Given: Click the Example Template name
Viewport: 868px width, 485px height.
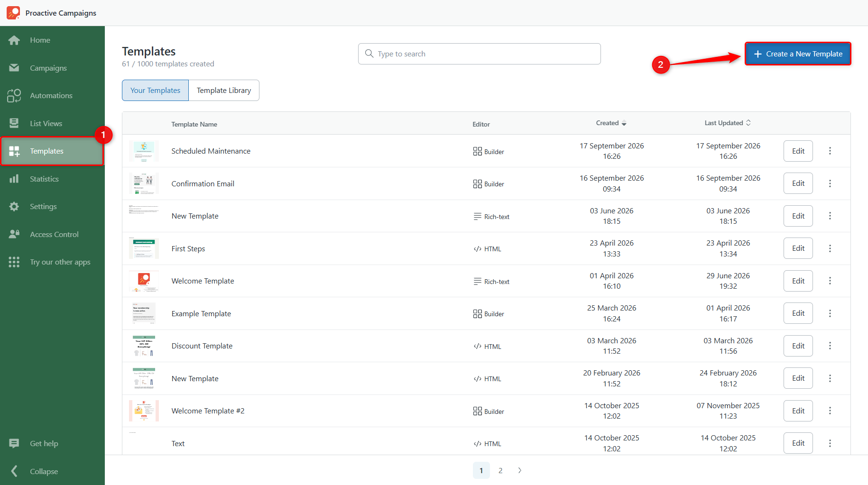Looking at the screenshot, I should (x=201, y=314).
